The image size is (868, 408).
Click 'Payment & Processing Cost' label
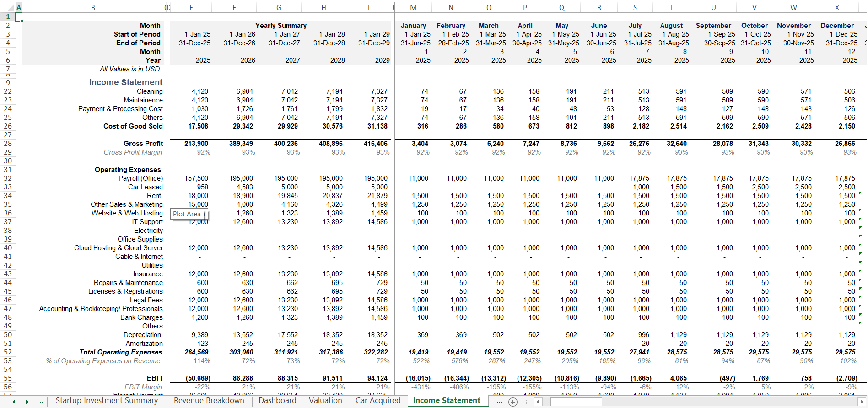pos(120,109)
